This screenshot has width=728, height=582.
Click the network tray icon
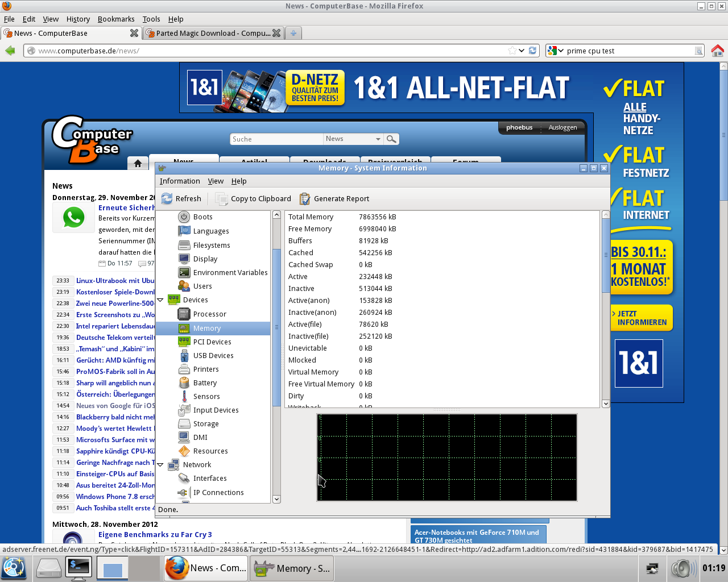click(652, 568)
